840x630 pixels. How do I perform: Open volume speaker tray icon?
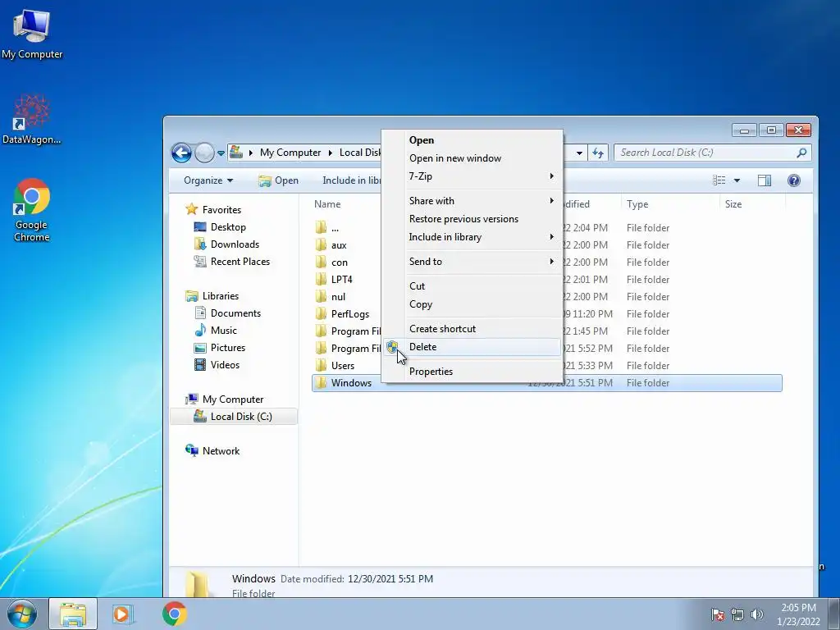pos(757,614)
